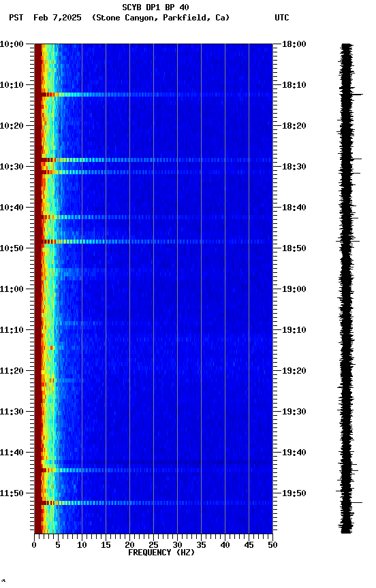Image resolution: width=376 pixels, height=588 pixels.
Task: Click the spectrogram event band near 10:42
Action: [x=153, y=217]
